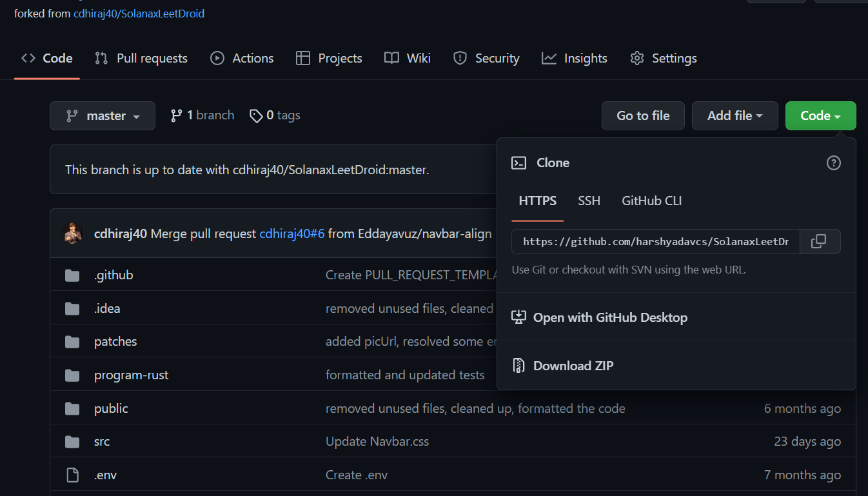Go to the Wiki tab
868x496 pixels.
(408, 58)
